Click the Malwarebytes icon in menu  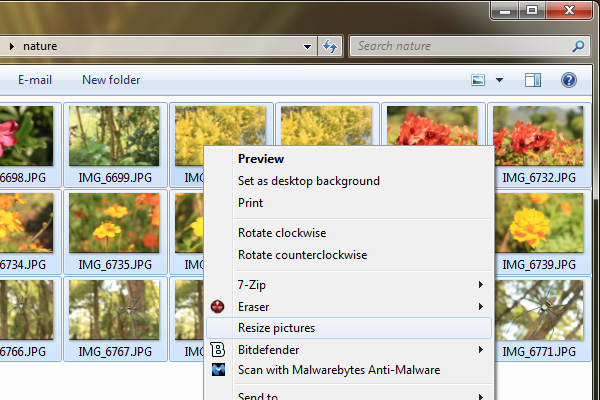218,370
